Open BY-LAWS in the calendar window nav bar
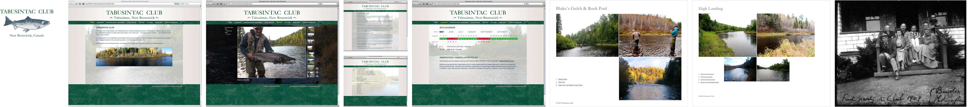 (494, 22)
